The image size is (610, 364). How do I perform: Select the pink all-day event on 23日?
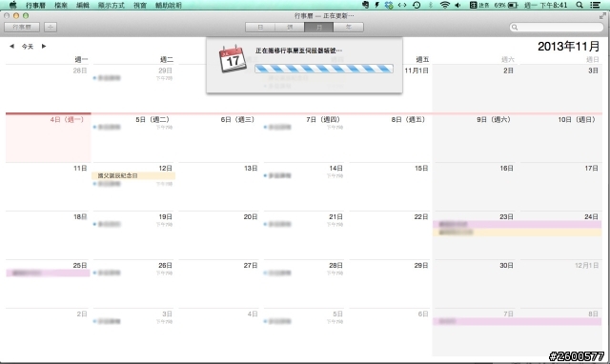[x=518, y=224]
